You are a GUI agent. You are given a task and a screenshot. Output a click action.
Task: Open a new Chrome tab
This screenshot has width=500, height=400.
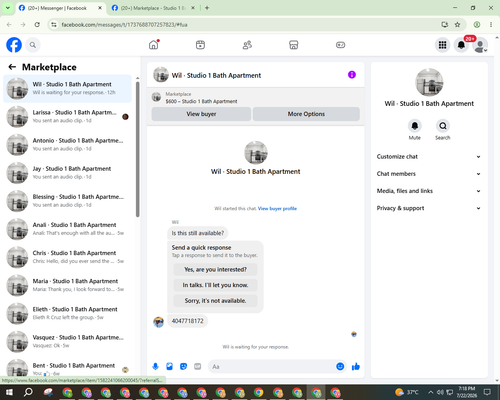point(207,8)
